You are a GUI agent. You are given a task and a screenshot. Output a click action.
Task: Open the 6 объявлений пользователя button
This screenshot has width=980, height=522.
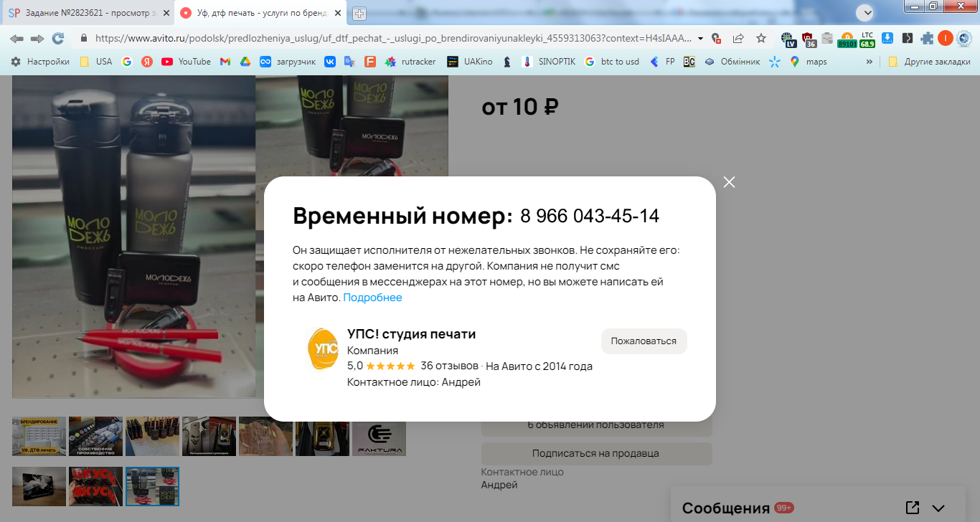(596, 425)
